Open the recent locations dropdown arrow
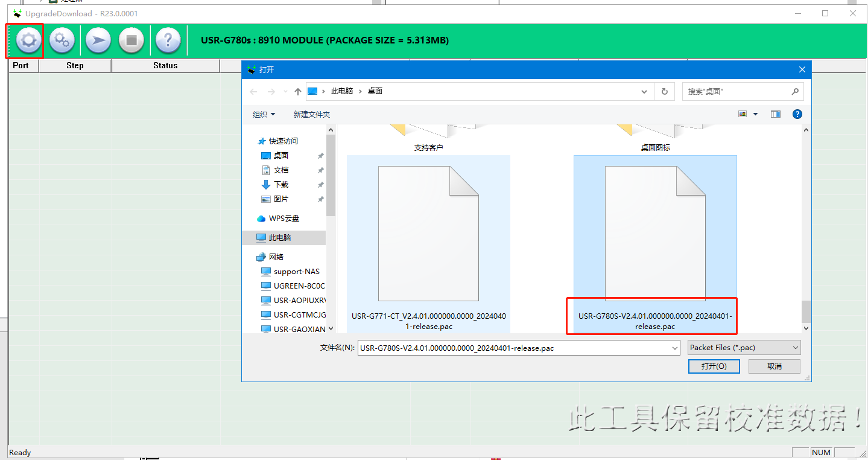 [x=285, y=92]
